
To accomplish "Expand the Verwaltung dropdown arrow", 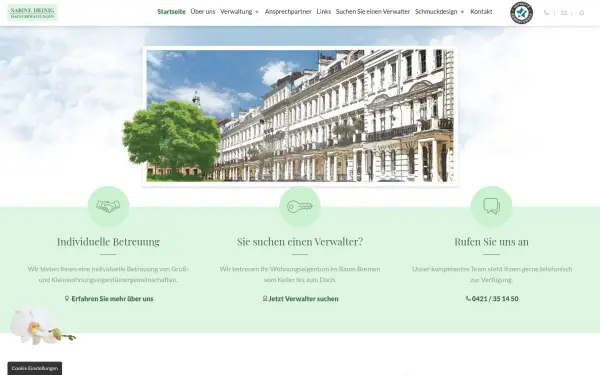I will pos(257,12).
